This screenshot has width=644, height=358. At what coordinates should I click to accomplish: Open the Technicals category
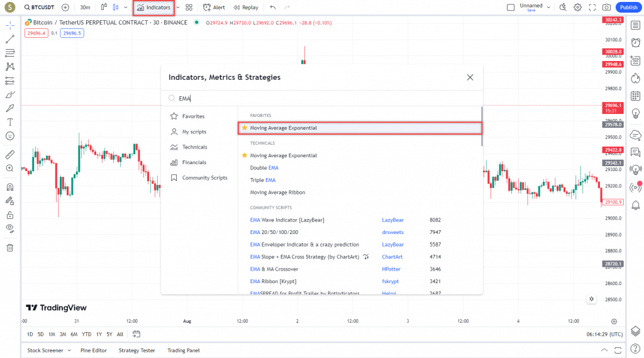(189, 147)
